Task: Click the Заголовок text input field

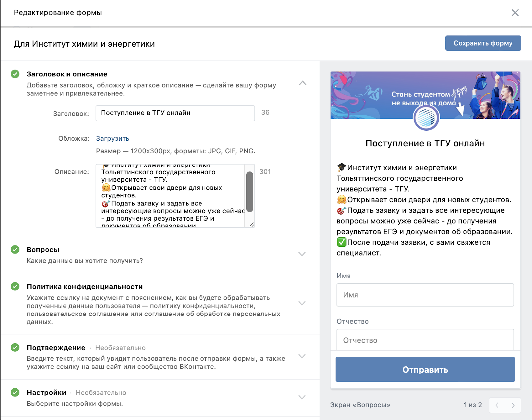Action: click(175, 113)
